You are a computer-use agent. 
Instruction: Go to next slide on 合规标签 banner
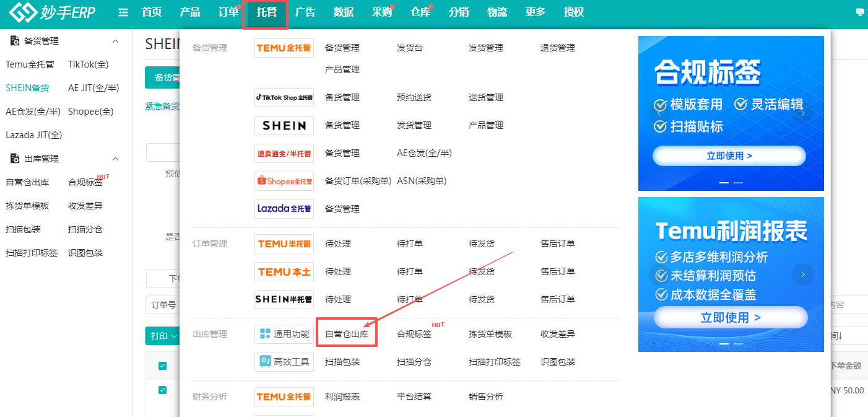pos(803,113)
